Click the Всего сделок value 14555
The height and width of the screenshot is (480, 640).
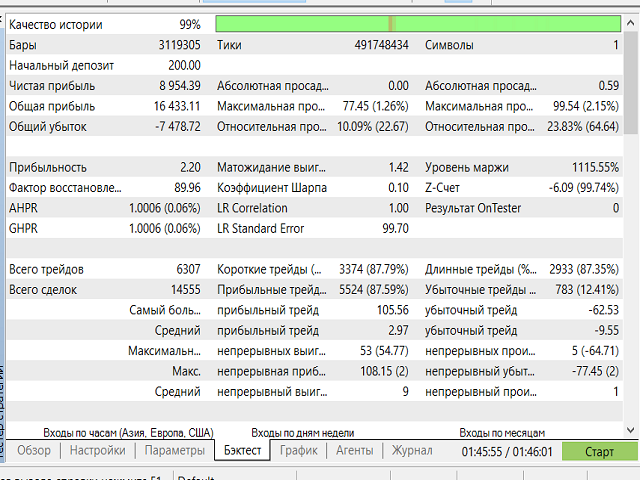click(186, 290)
